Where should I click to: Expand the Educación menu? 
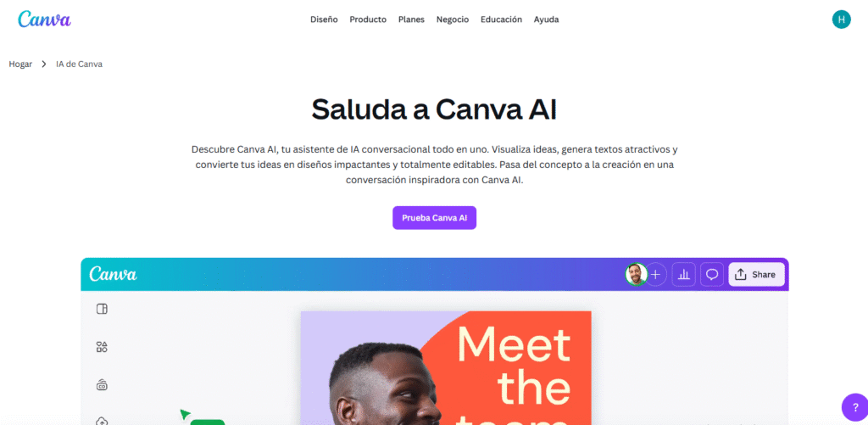pyautogui.click(x=501, y=20)
